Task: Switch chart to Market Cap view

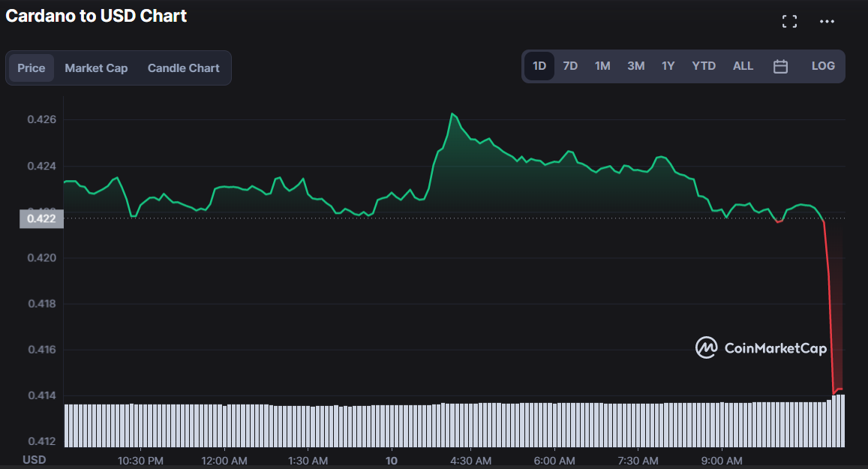Action: (96, 68)
